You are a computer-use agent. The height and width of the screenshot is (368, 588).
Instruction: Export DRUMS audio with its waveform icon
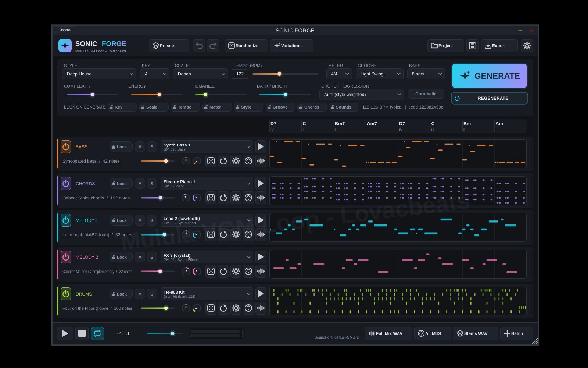[261, 308]
